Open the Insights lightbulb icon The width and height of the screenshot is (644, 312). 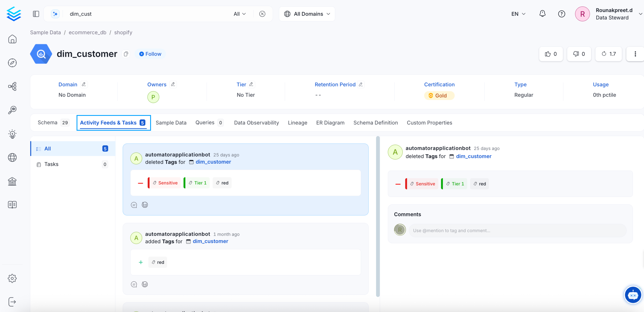(x=12, y=134)
